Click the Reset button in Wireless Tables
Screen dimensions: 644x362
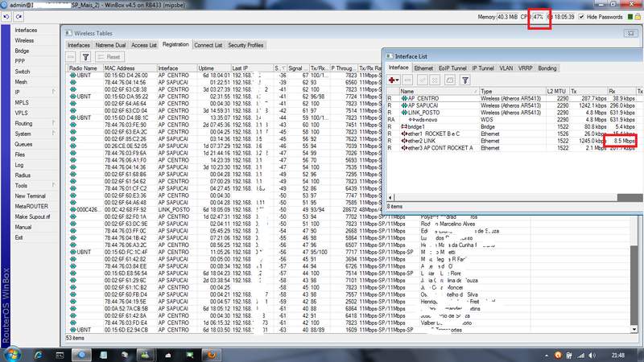[110, 57]
